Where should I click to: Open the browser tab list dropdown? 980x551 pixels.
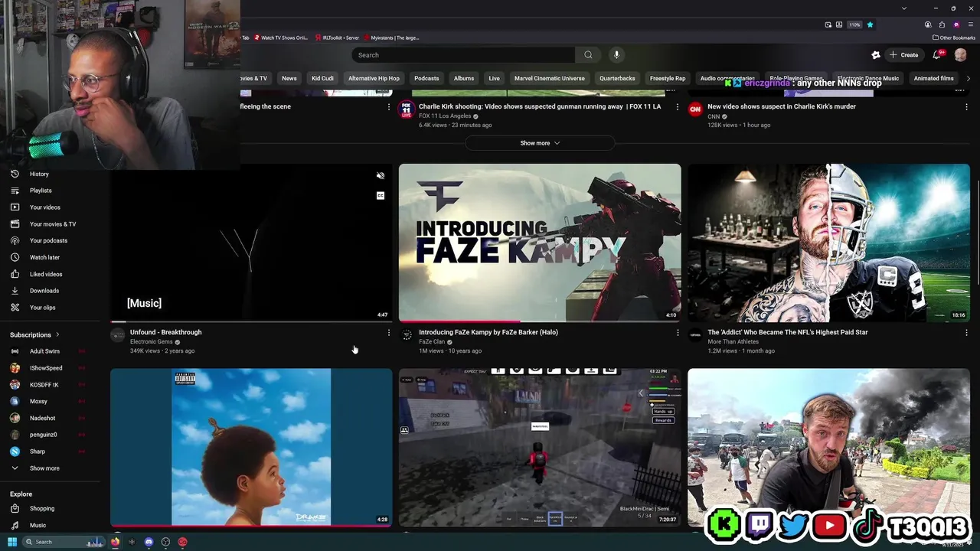(904, 8)
